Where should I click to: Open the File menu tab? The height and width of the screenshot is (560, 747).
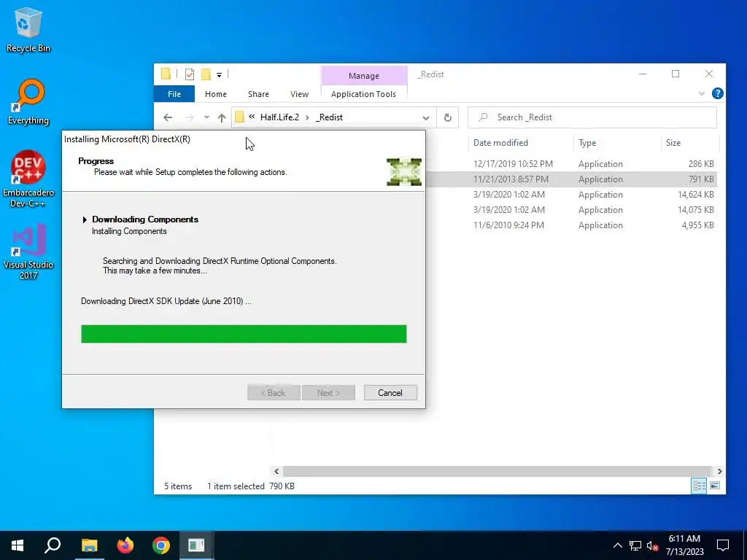tap(174, 94)
